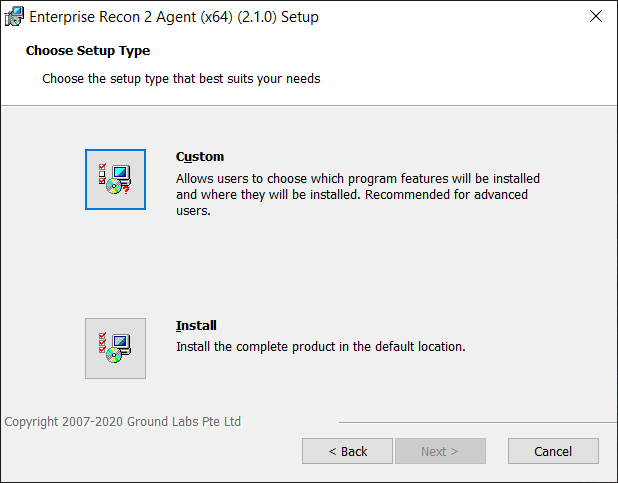Choose the Install complete product icon button
The image size is (618, 483).
(x=115, y=348)
